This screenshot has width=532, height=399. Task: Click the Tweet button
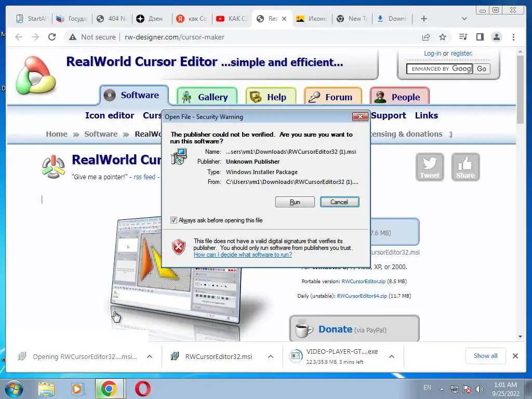(430, 167)
